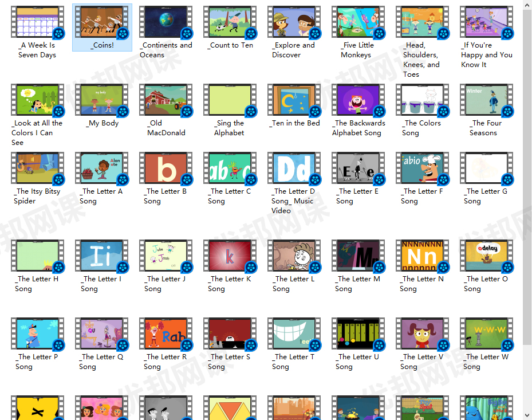Select the Five Little Monkeys video icon
The image size is (532, 420).
click(x=358, y=22)
